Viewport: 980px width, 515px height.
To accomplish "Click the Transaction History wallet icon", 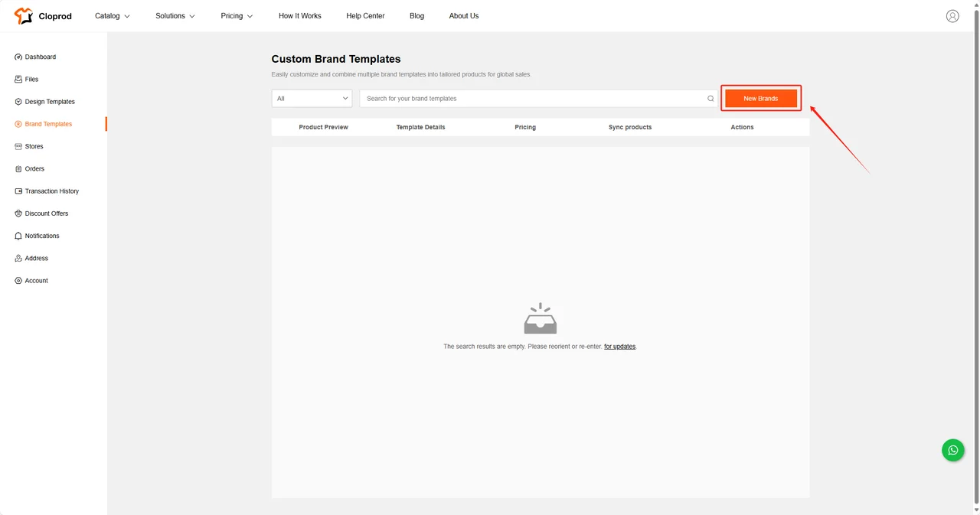I will [18, 191].
